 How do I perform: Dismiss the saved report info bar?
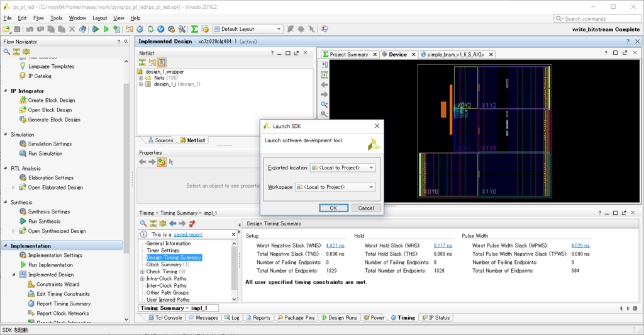click(233, 234)
